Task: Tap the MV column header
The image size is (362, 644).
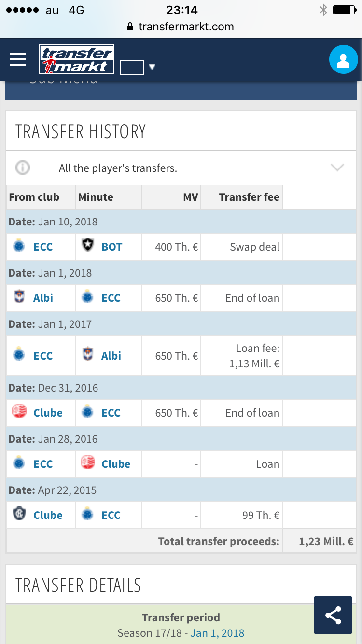Action: pos(191,197)
